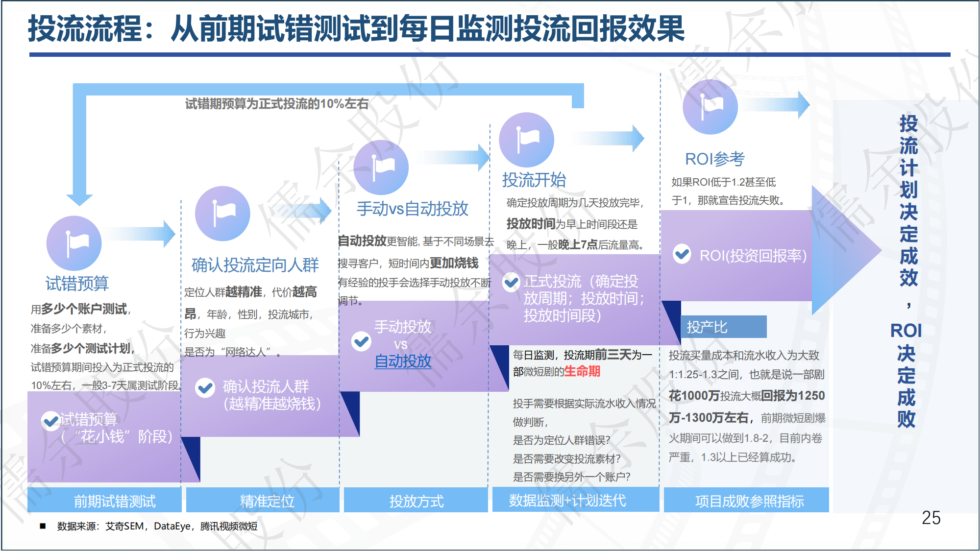980x551 pixels.
Task: Click the flag icon above ROI参考
Action: tap(710, 107)
